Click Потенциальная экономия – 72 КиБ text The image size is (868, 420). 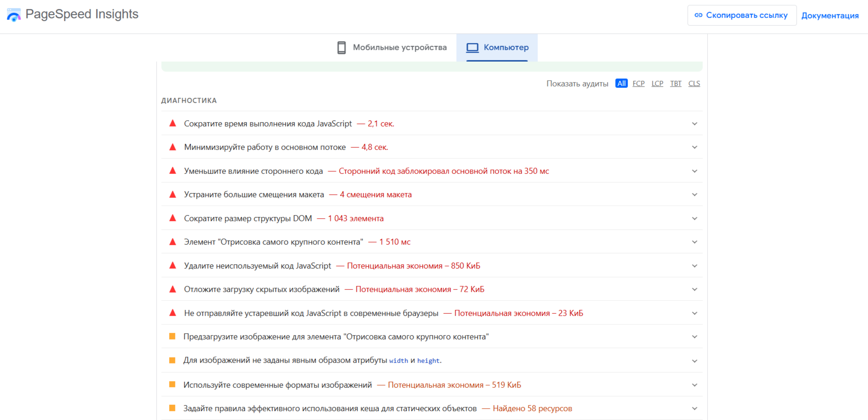(x=420, y=289)
